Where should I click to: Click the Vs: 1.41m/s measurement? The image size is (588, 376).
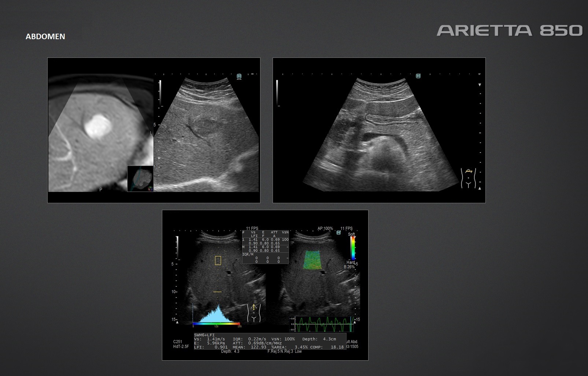[x=210, y=339]
